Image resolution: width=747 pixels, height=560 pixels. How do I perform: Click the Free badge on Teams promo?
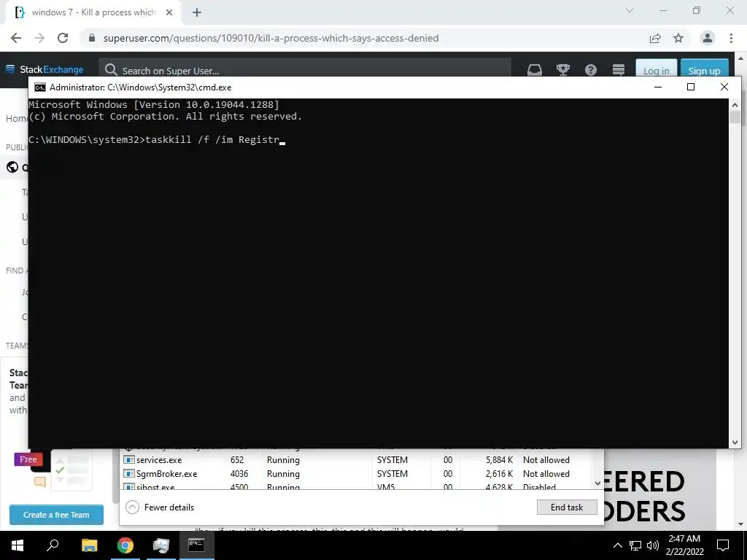coord(28,459)
